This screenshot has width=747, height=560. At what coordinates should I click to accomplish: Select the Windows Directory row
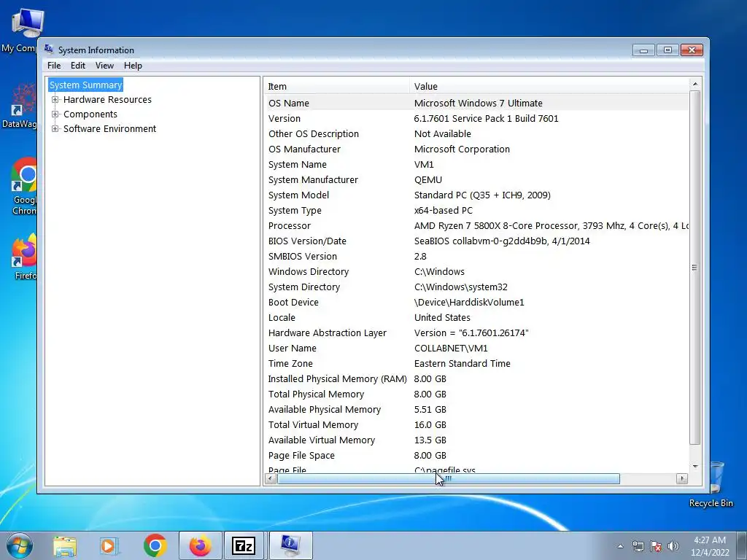pyautogui.click(x=476, y=271)
